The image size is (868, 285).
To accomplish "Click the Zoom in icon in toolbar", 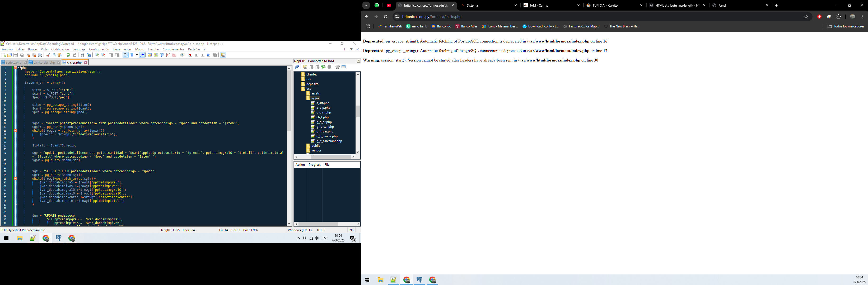I will point(97,55).
